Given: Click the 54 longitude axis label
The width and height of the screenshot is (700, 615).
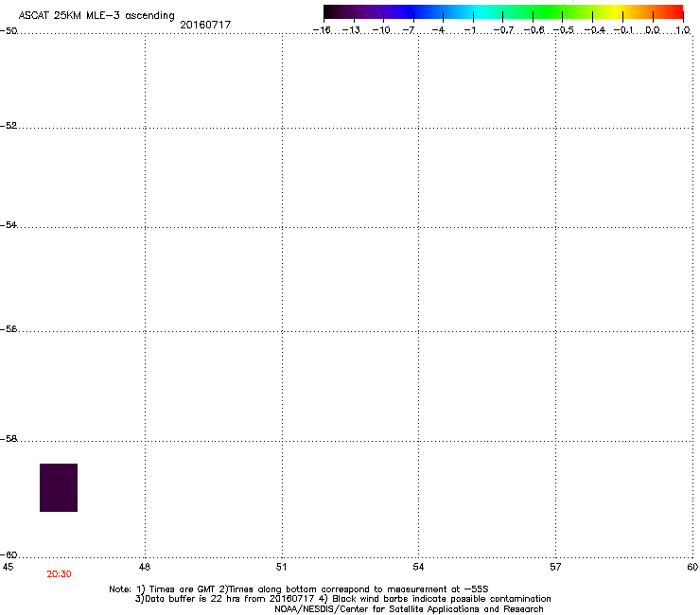Looking at the screenshot, I should coord(418,567).
